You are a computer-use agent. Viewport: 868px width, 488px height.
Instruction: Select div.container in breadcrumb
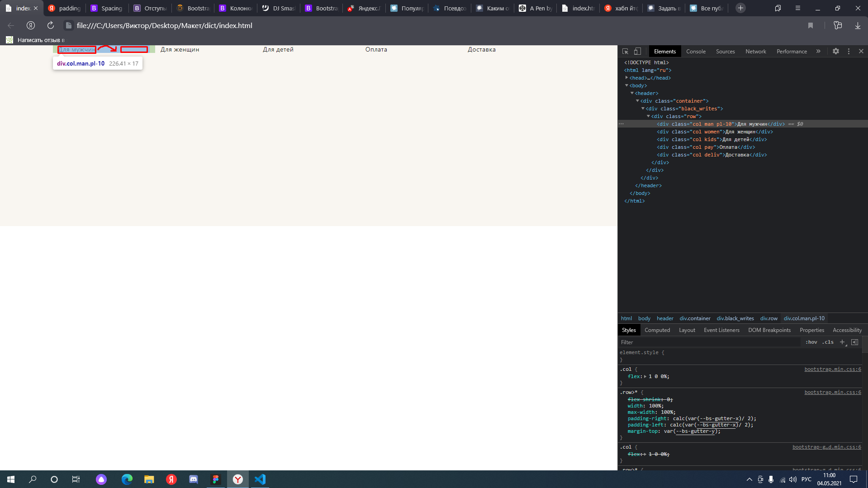(x=695, y=318)
